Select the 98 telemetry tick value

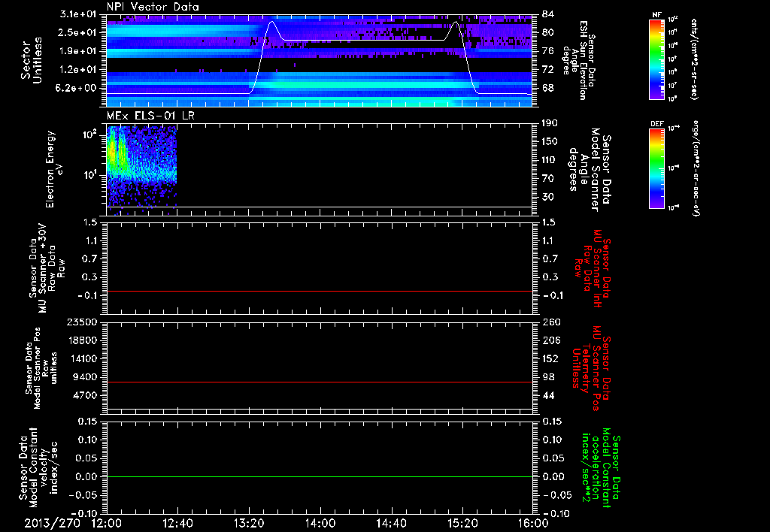(547, 377)
